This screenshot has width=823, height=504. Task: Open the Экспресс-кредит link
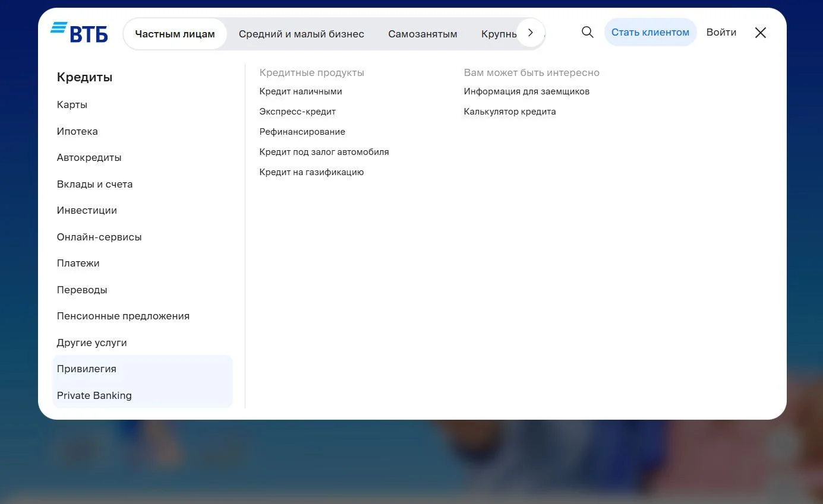pos(298,112)
